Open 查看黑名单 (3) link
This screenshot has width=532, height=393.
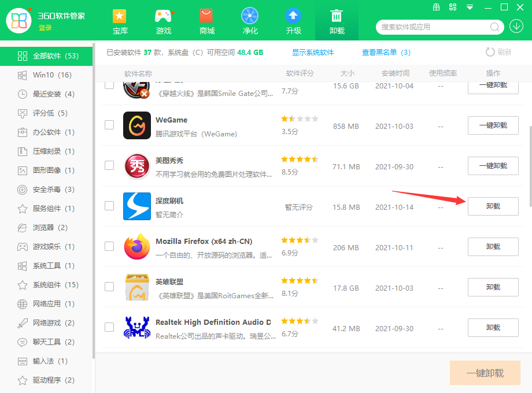(386, 52)
